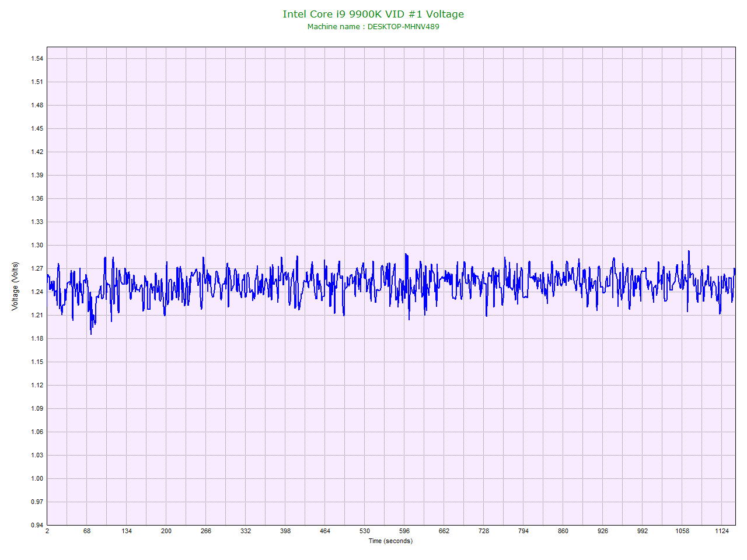Choose the 1.33 voltage tick label

pyautogui.click(x=37, y=222)
